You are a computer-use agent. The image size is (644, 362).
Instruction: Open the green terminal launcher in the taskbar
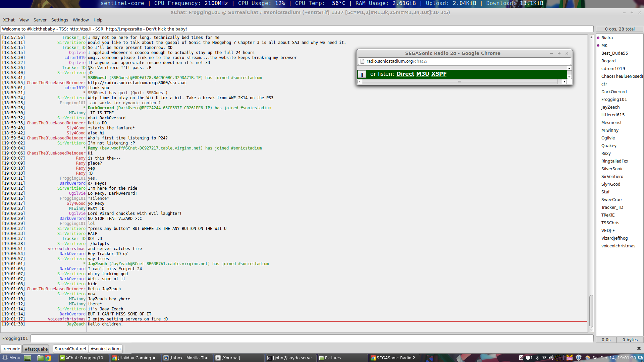28,358
